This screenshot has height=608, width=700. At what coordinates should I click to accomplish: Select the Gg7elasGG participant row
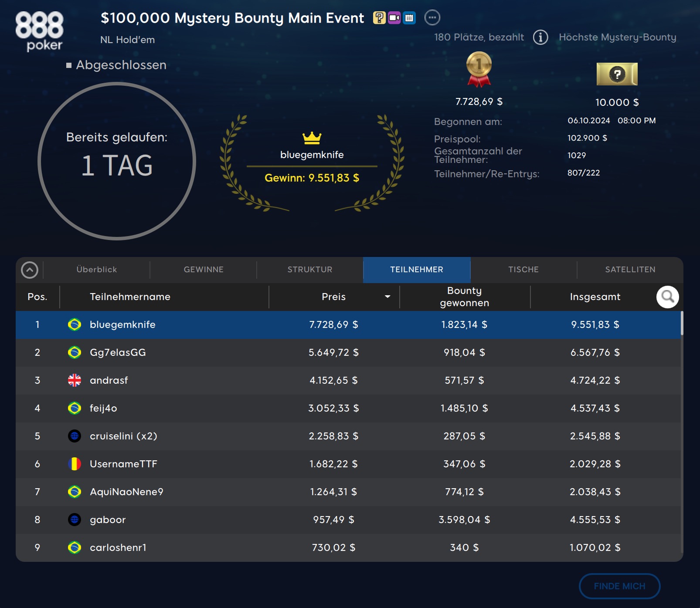coord(349,352)
